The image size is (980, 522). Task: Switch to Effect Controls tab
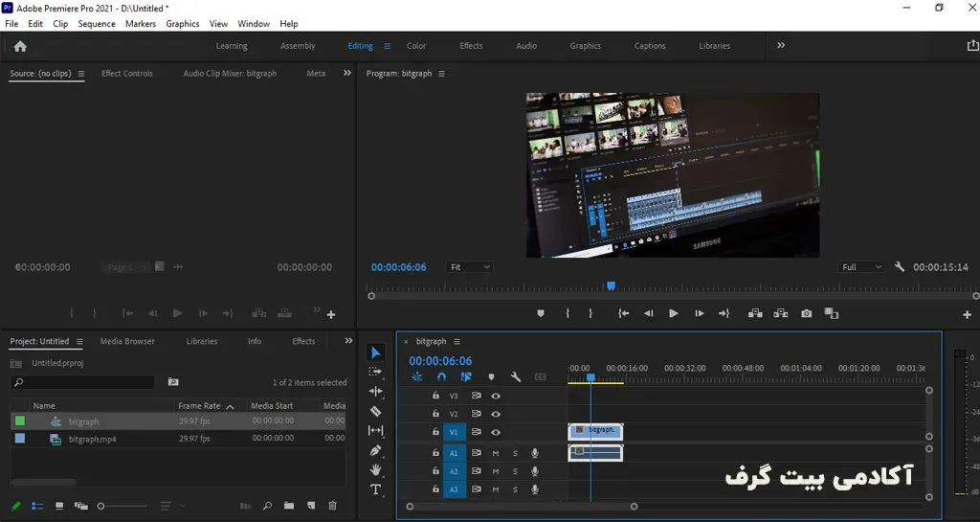pyautogui.click(x=127, y=73)
